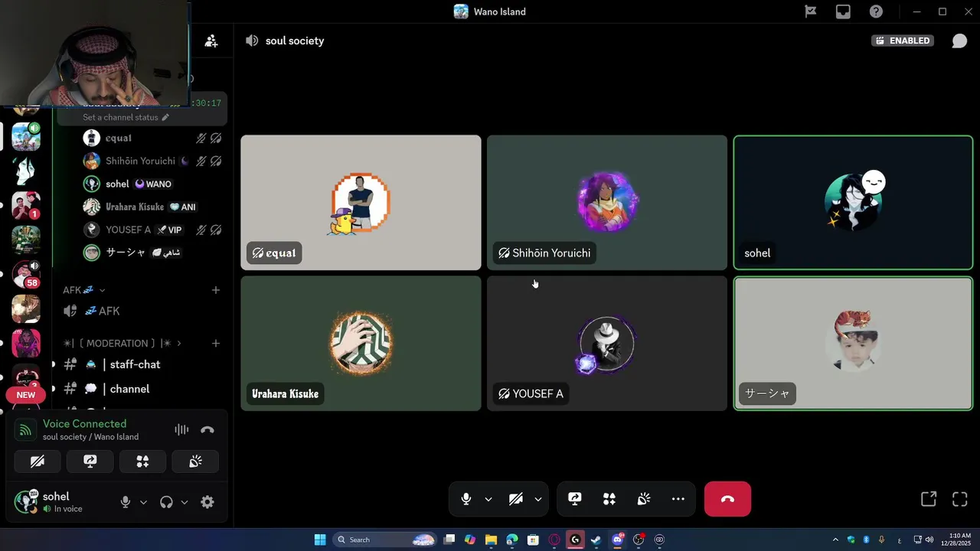The image size is (980, 551).
Task: Add a channel to the AFK category
Action: [216, 290]
